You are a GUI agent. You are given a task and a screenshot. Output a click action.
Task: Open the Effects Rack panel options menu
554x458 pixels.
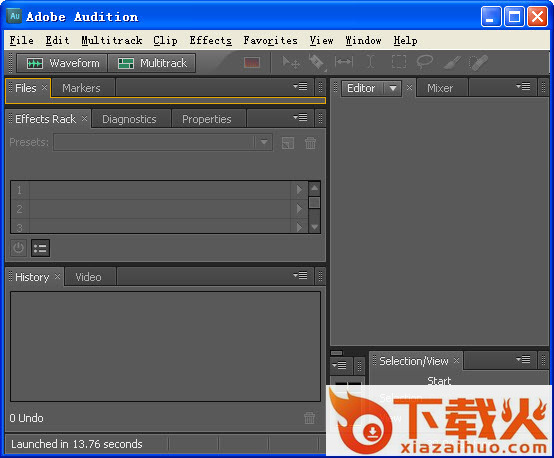[x=300, y=117]
